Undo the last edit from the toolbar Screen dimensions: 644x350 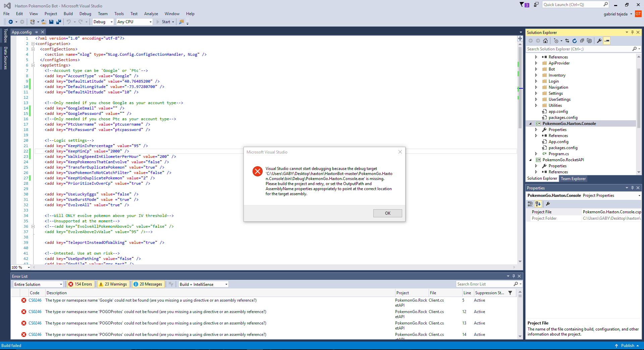[x=69, y=22]
